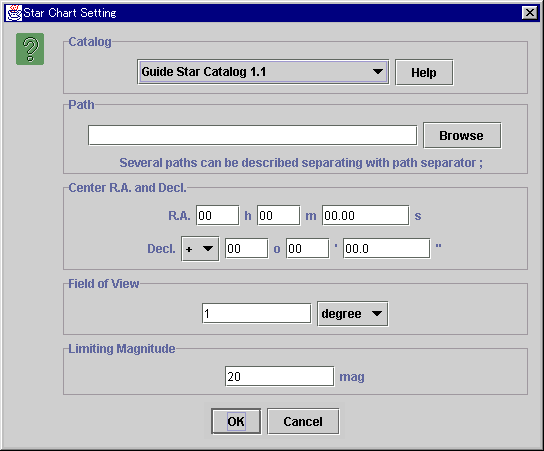Close the Star Chart Setting dialog

point(530,13)
